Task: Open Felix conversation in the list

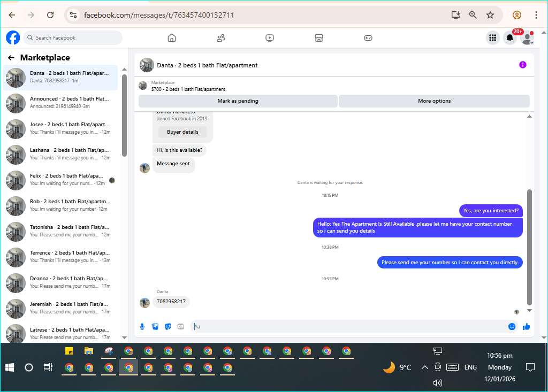Action: tap(60, 180)
